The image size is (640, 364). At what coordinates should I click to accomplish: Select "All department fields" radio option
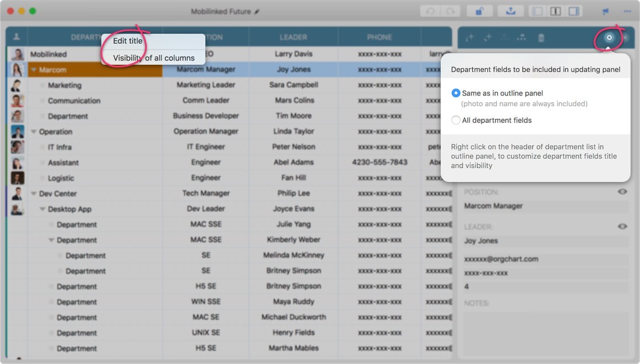pos(456,120)
